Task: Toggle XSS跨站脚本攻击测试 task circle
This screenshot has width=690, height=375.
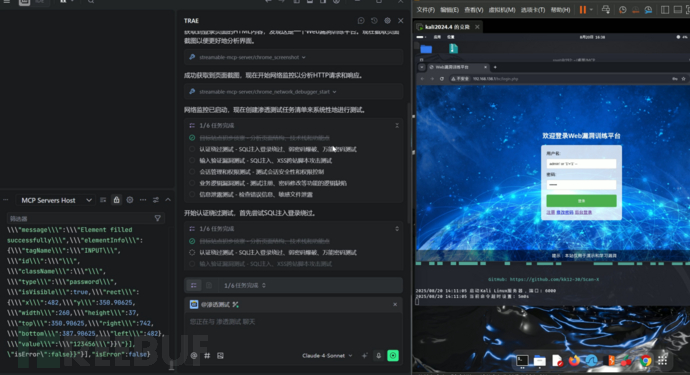Action: tap(192, 161)
